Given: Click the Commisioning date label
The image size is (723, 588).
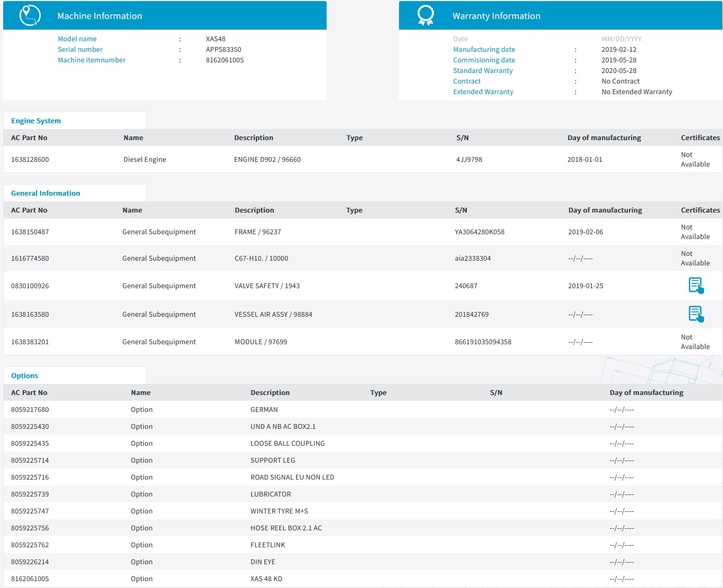Looking at the screenshot, I should tap(484, 60).
